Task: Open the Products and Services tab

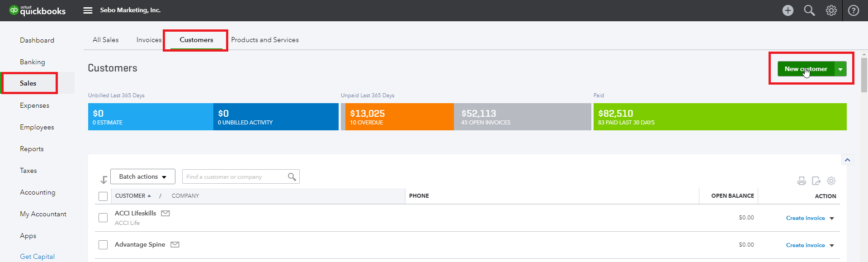Action: click(265, 40)
